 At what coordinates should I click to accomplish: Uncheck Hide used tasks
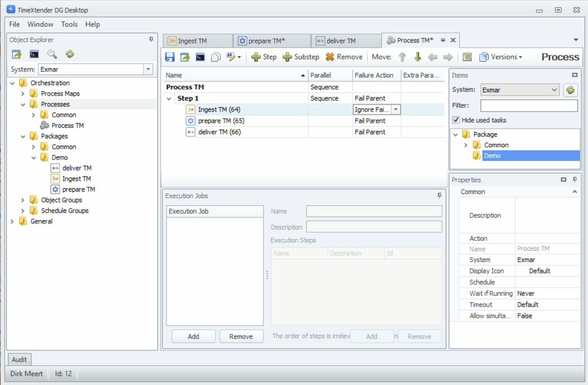click(456, 120)
